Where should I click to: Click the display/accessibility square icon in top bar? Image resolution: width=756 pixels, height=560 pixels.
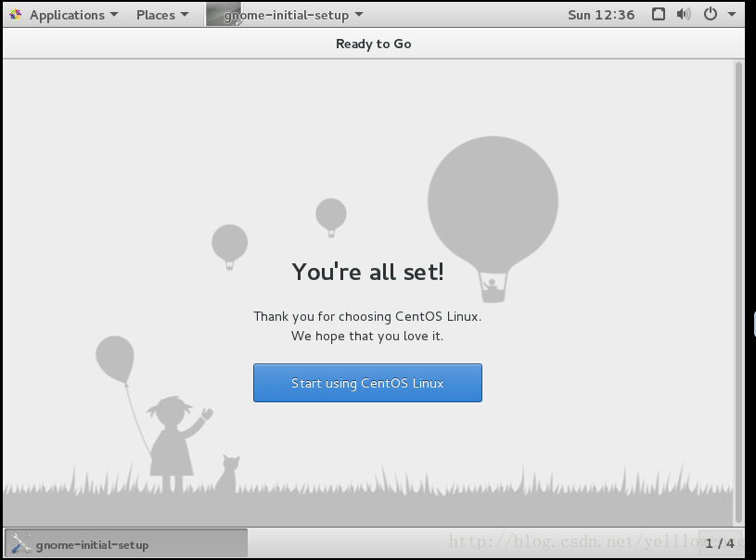[658, 14]
